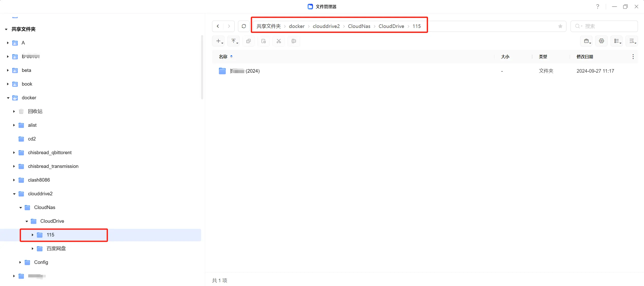
Task: Expand the alist folder node
Action: click(14, 125)
